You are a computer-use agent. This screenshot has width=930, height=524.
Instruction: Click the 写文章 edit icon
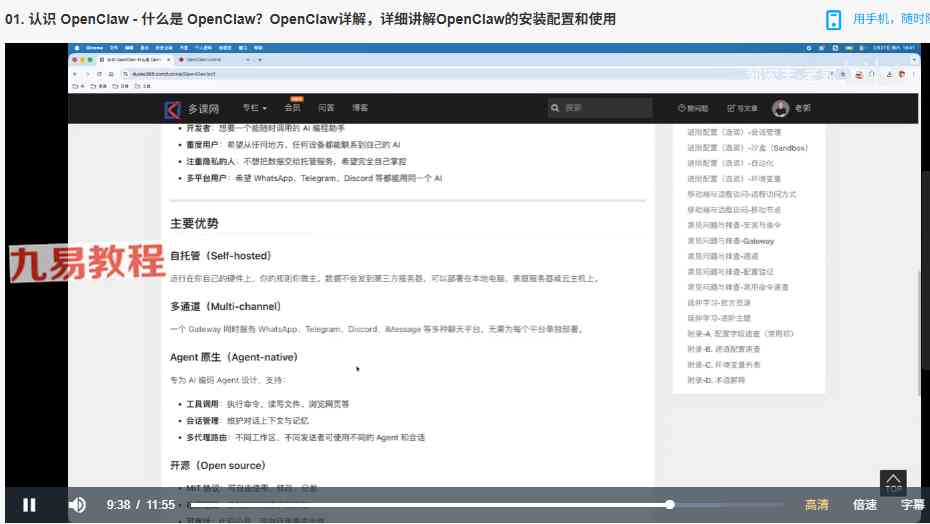pos(732,108)
